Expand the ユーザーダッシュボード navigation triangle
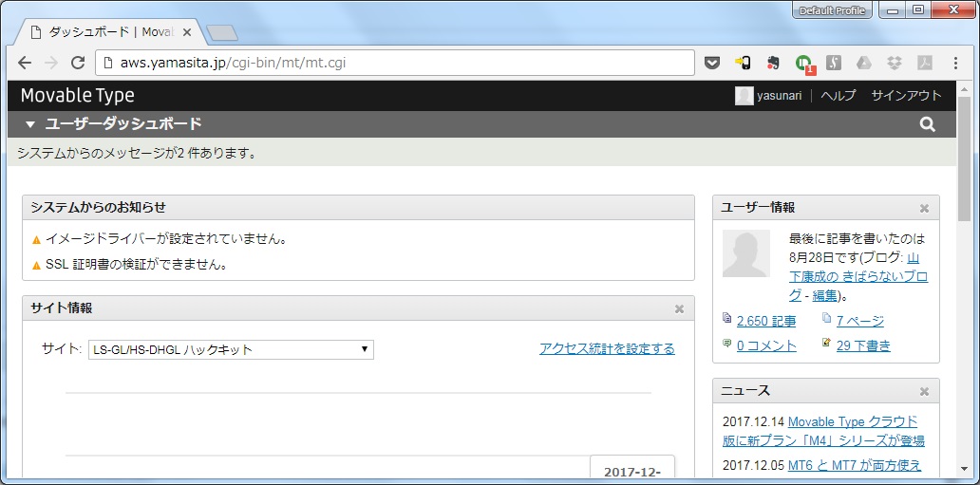 point(30,124)
